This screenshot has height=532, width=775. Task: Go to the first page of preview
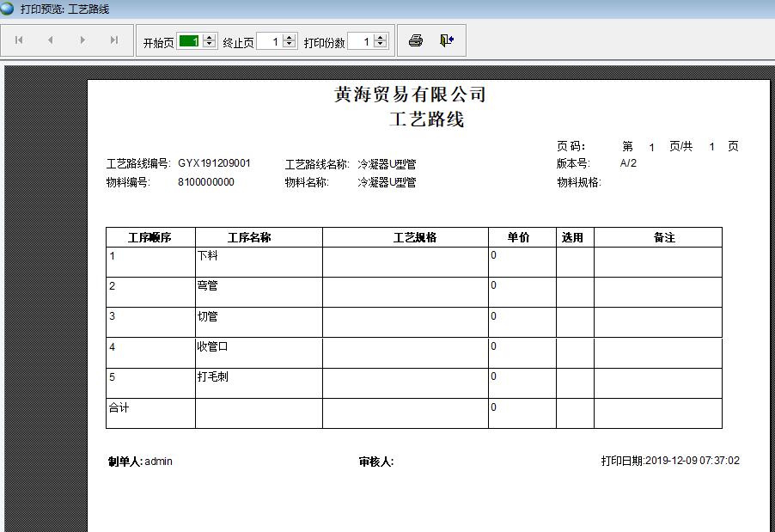[19, 40]
